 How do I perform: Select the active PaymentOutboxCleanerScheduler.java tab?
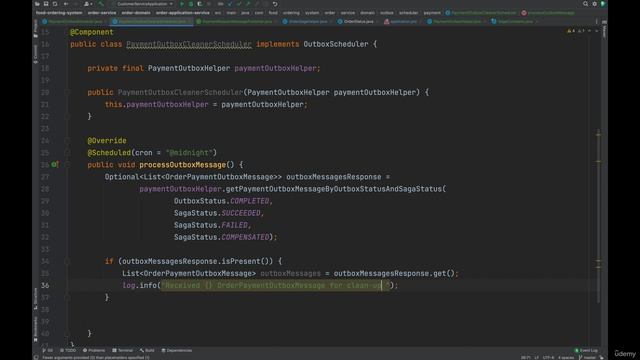152,21
